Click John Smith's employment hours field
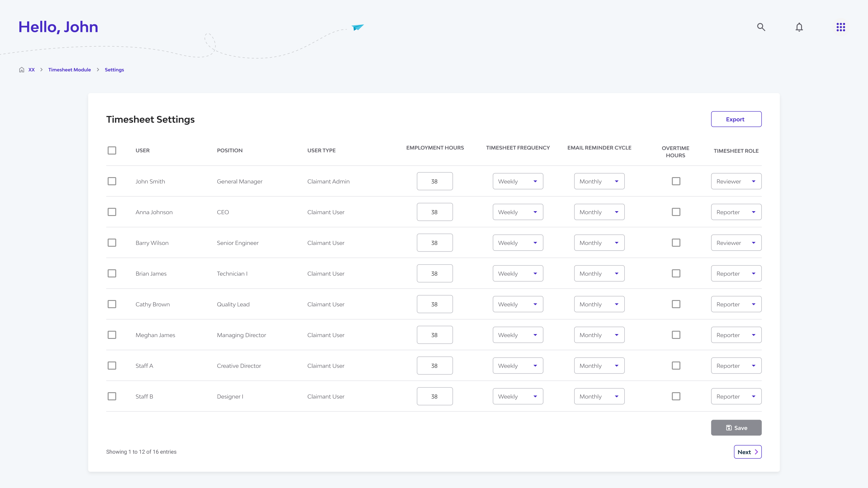 coord(434,181)
